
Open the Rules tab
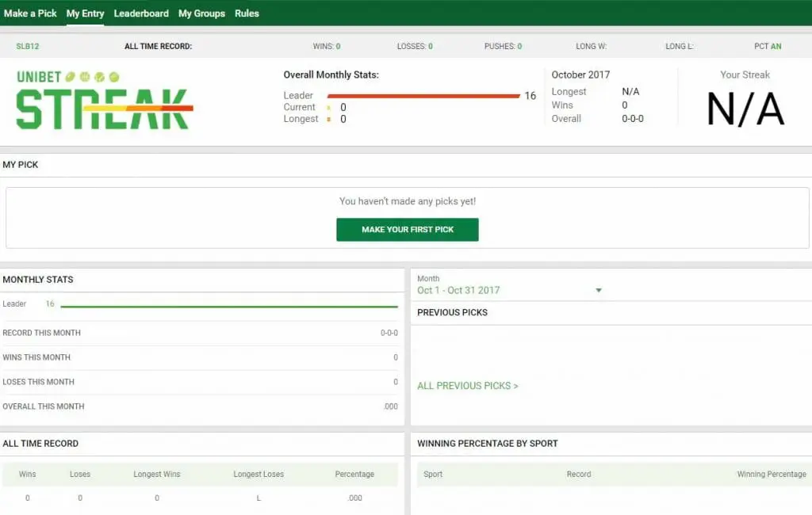pyautogui.click(x=247, y=13)
